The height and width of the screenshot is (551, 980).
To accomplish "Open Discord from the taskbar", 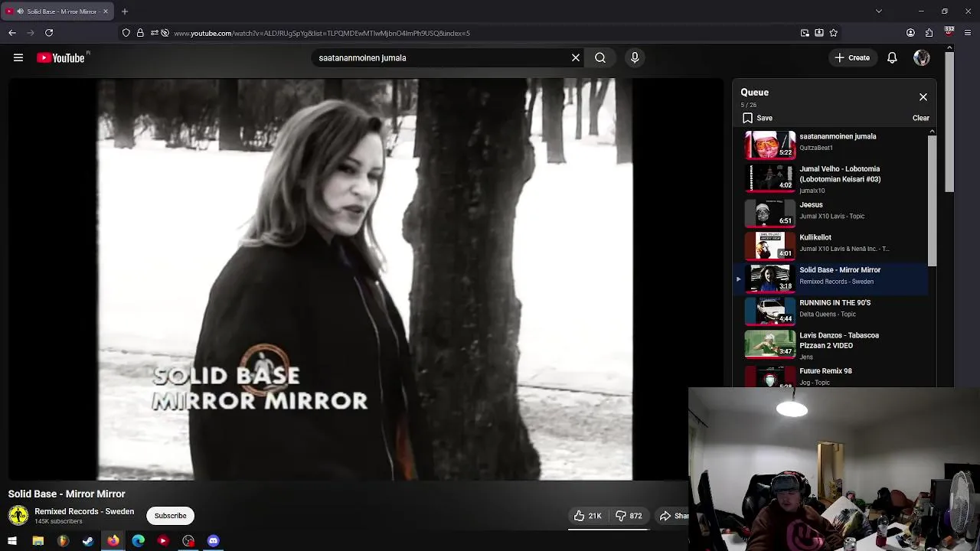I will (214, 541).
